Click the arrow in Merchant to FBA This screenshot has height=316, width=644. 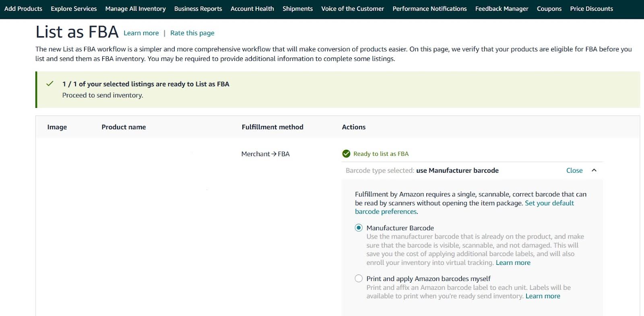coord(274,154)
